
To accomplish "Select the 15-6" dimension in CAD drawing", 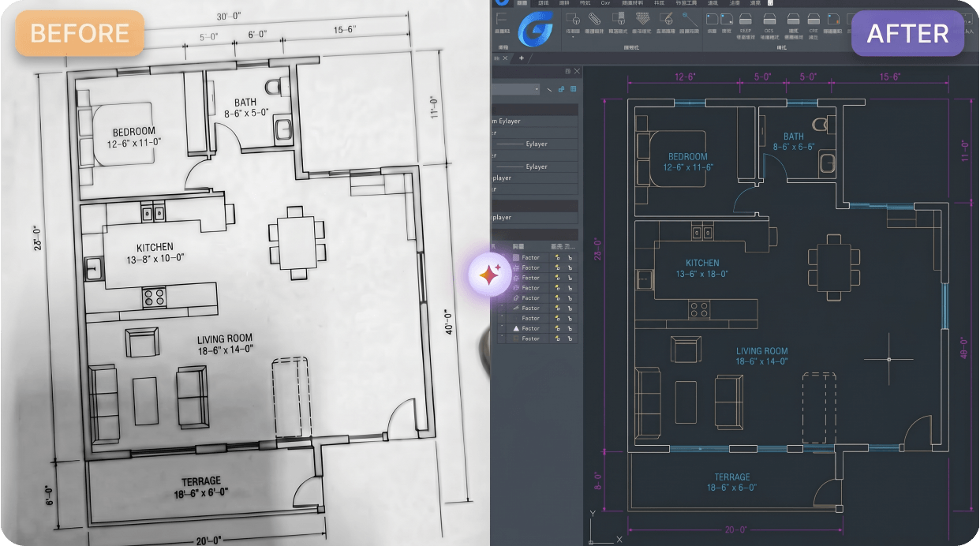I will tap(889, 77).
